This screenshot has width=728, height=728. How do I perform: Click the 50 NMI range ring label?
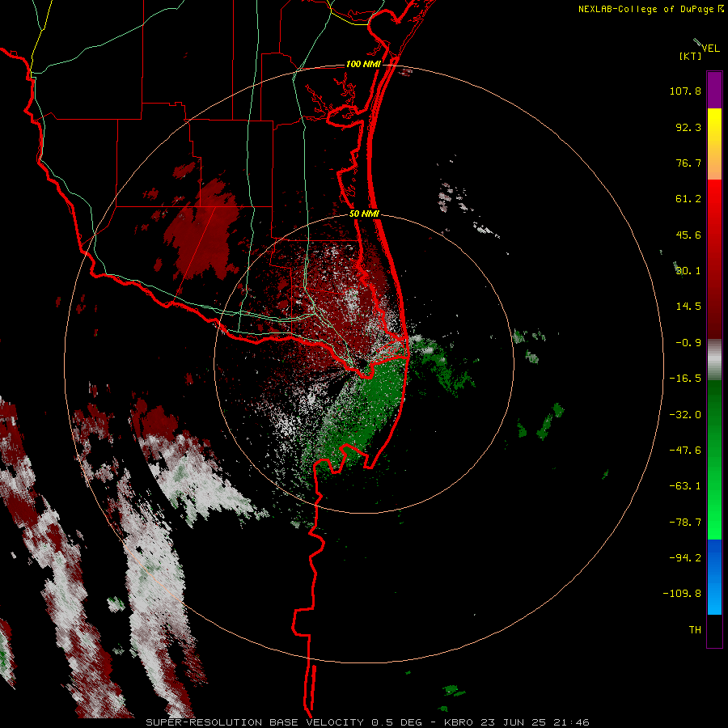365,214
